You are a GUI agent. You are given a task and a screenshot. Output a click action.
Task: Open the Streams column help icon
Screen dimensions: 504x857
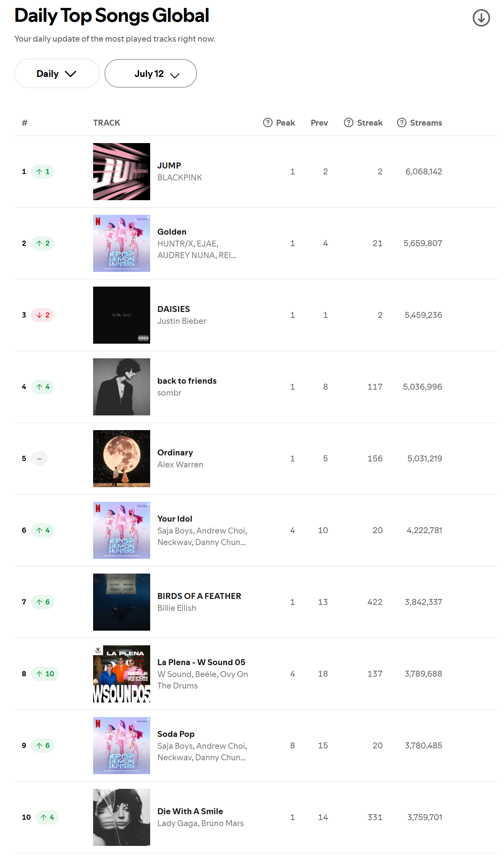tap(402, 122)
